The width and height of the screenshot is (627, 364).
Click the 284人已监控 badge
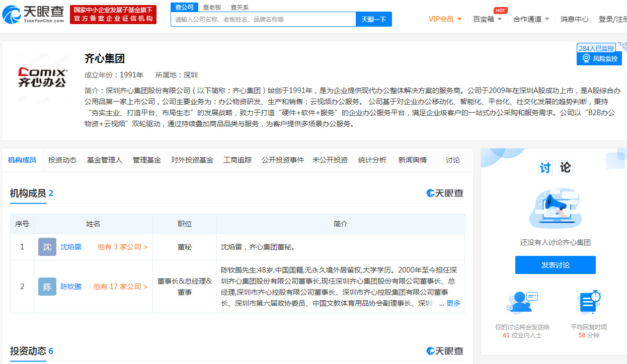pyautogui.click(x=596, y=48)
